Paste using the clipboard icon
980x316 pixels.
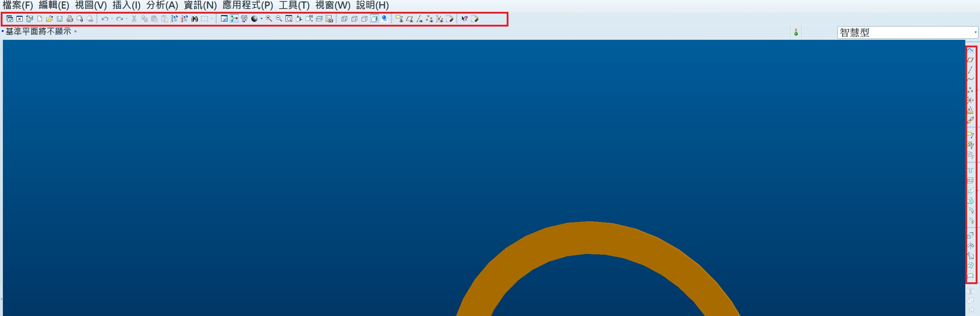coord(154,19)
